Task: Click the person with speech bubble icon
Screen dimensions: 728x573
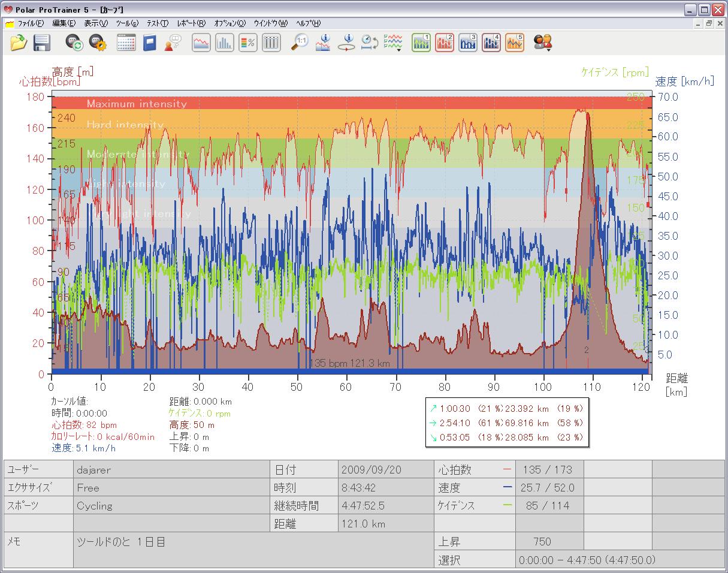Action: point(173,43)
